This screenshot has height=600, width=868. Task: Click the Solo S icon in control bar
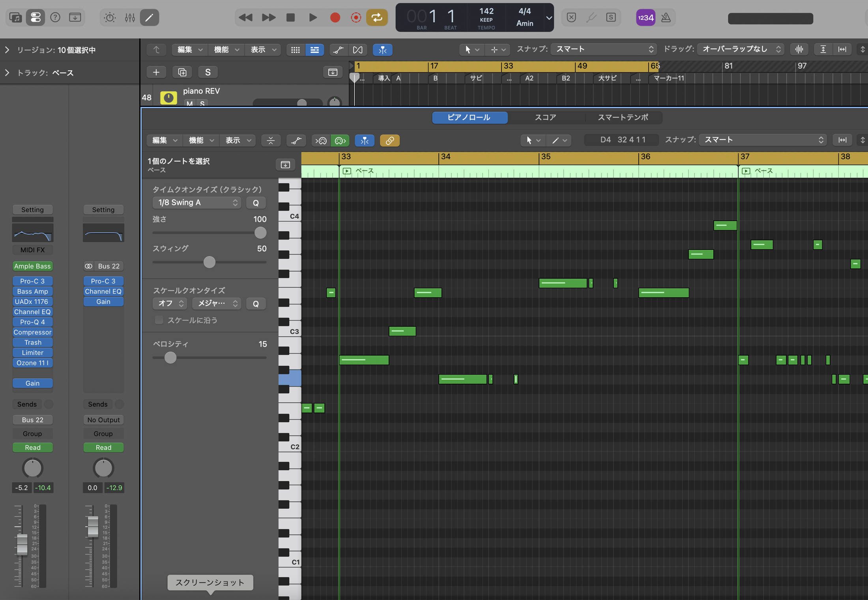click(611, 17)
